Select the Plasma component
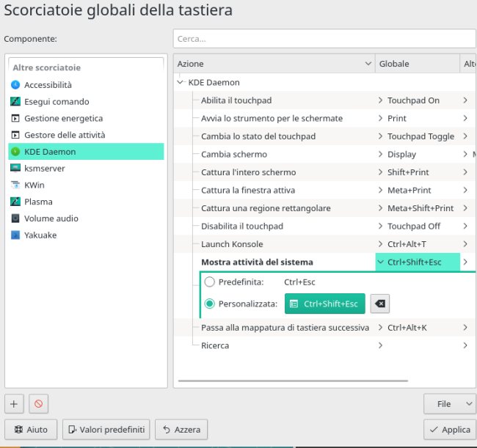 click(86, 202)
